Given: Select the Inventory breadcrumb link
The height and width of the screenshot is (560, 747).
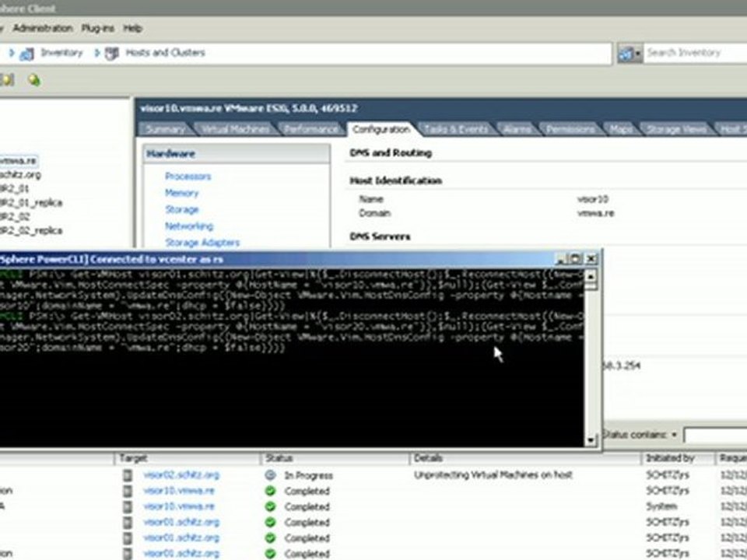Looking at the screenshot, I should click(61, 52).
